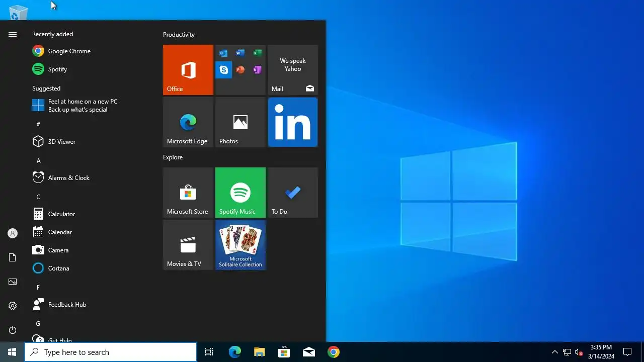
Task: Click the Recently added heading
Action: (x=52, y=34)
